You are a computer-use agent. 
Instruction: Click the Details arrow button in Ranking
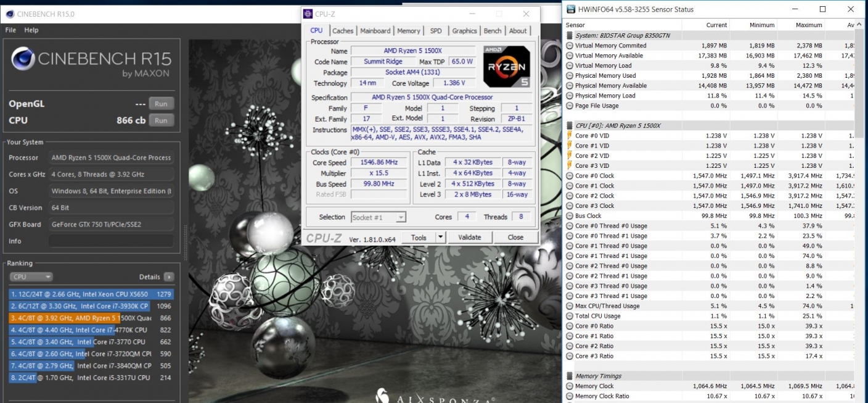[169, 277]
